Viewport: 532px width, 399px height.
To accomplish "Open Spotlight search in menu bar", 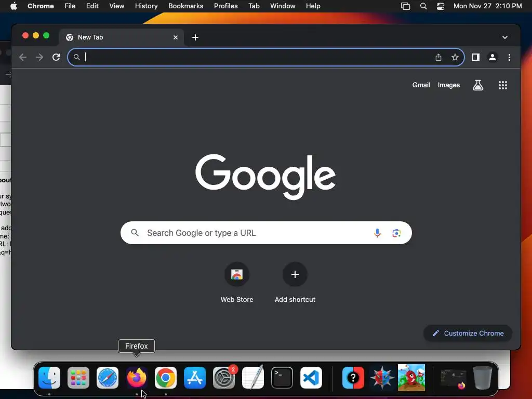I will point(423,6).
